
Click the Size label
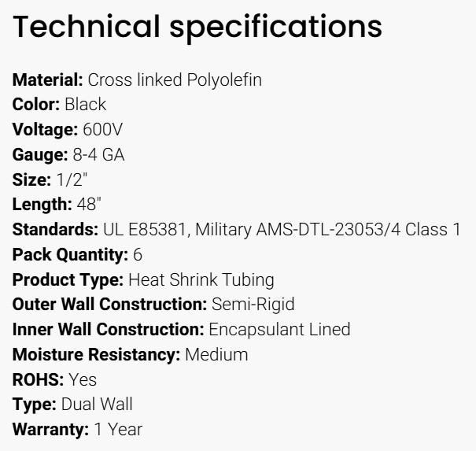(x=30, y=179)
